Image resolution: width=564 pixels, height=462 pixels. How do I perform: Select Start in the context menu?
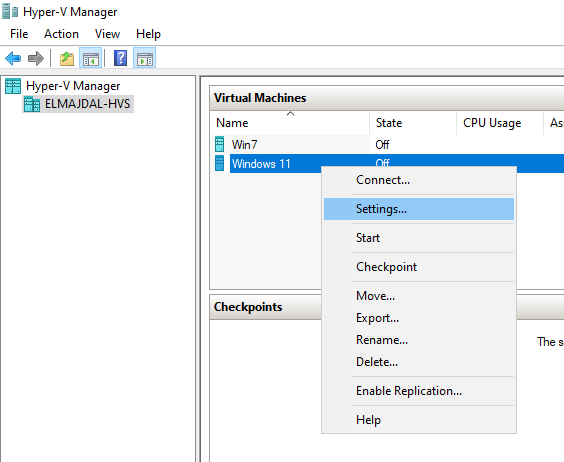pos(419,238)
